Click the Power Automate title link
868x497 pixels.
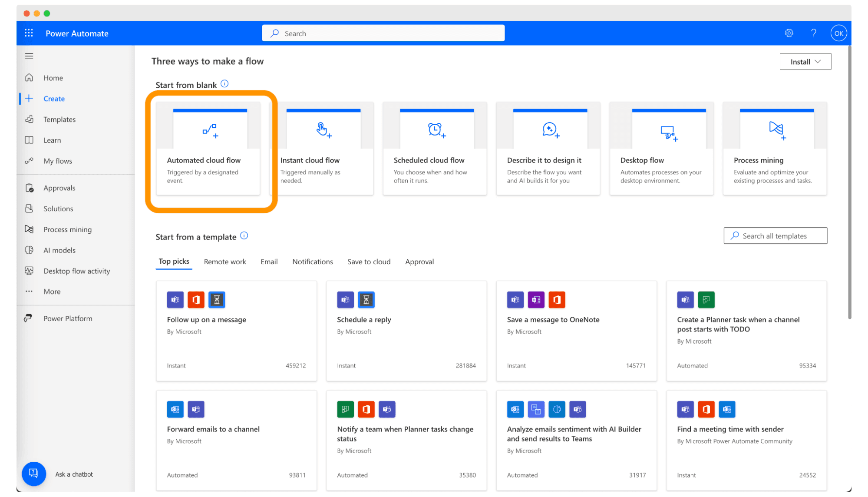point(77,33)
